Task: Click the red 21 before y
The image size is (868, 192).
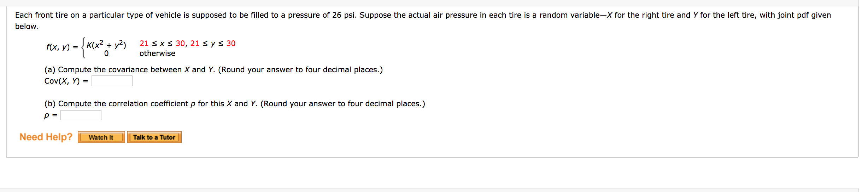Action: point(195,43)
